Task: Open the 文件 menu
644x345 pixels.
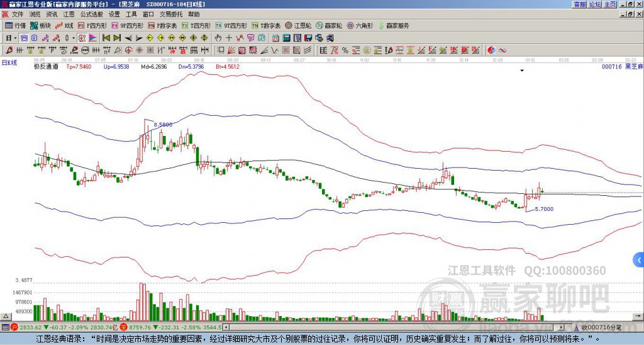Action: click(x=18, y=14)
